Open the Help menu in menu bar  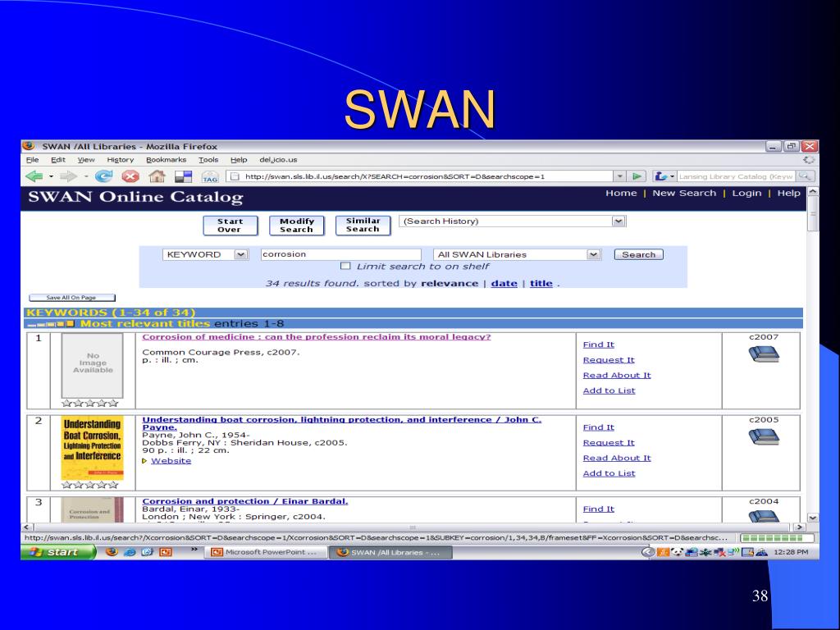pos(239,160)
